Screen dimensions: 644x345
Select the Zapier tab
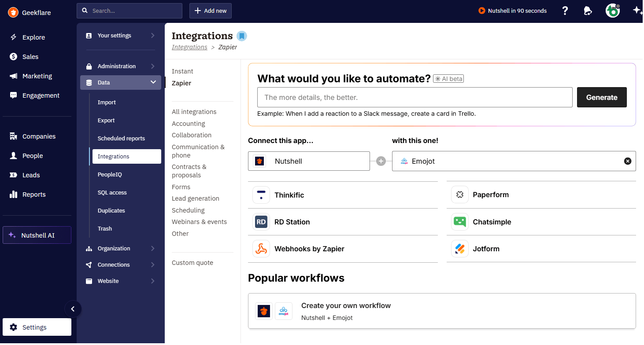[x=181, y=83]
